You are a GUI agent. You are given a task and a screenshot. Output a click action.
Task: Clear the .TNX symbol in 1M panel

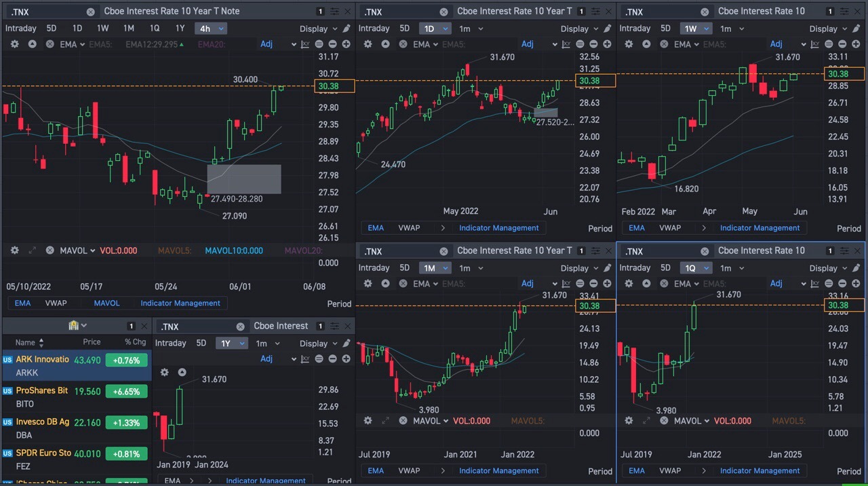click(444, 251)
